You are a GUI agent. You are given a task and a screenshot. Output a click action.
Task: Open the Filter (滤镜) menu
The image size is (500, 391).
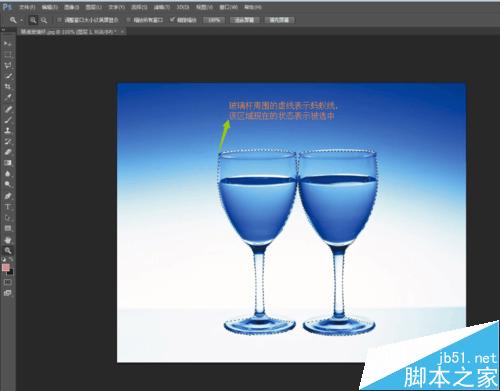tap(162, 7)
